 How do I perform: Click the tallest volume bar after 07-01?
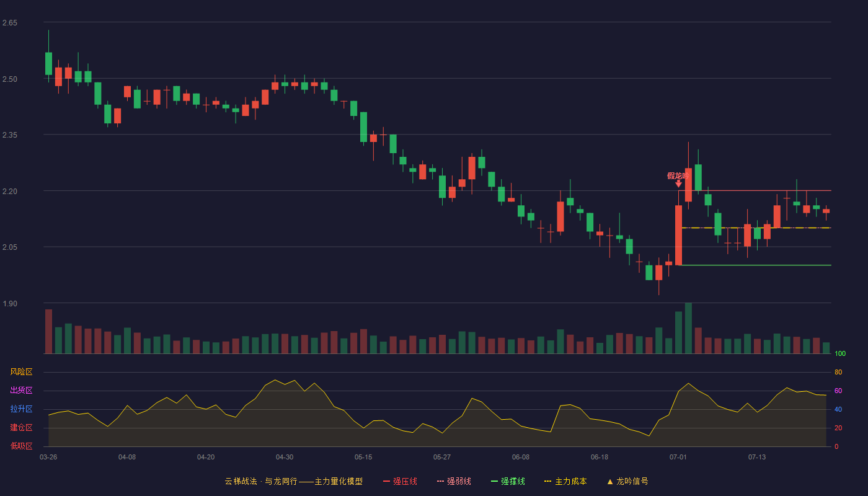pos(688,328)
